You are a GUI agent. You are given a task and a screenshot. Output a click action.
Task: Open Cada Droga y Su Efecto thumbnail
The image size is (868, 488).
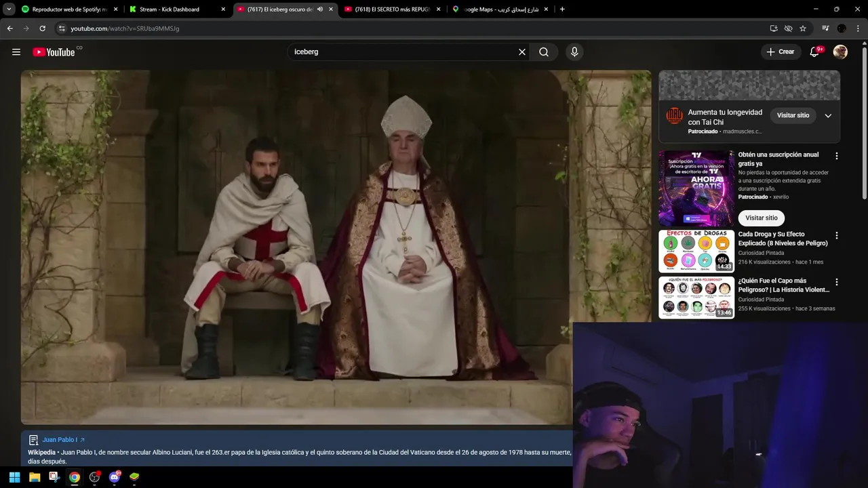pos(696,251)
